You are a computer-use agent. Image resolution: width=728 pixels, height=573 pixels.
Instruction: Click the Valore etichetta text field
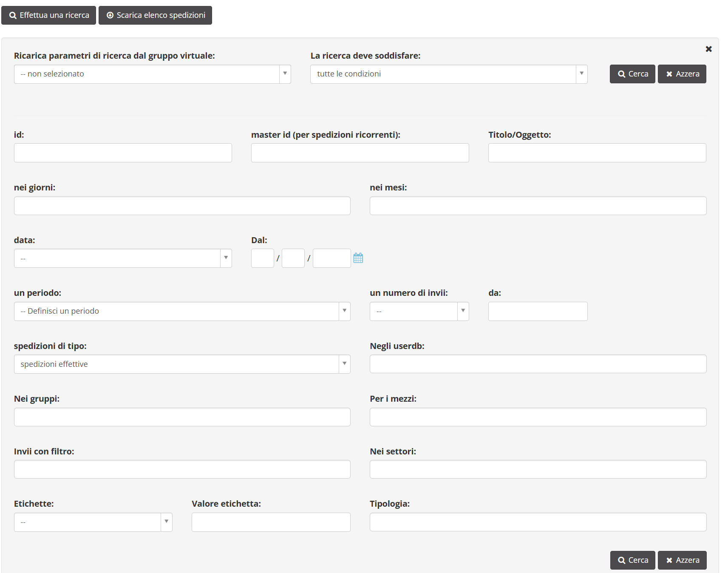tap(271, 522)
